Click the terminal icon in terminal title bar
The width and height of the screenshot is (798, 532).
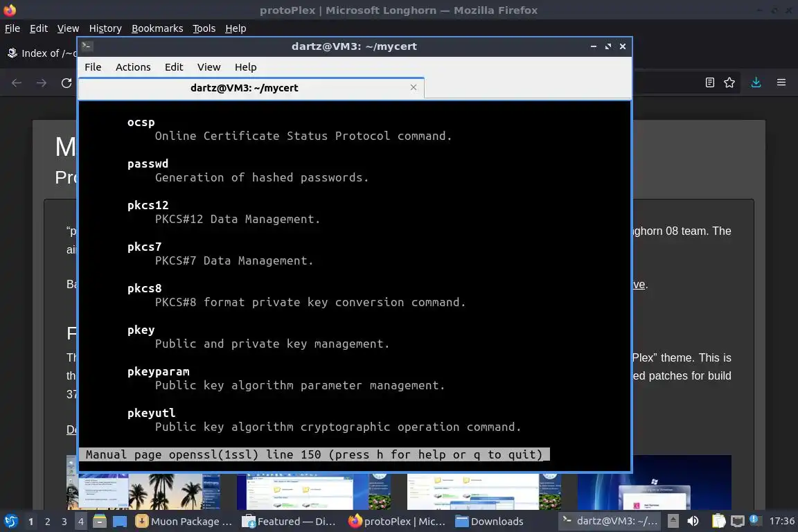pyautogui.click(x=87, y=46)
